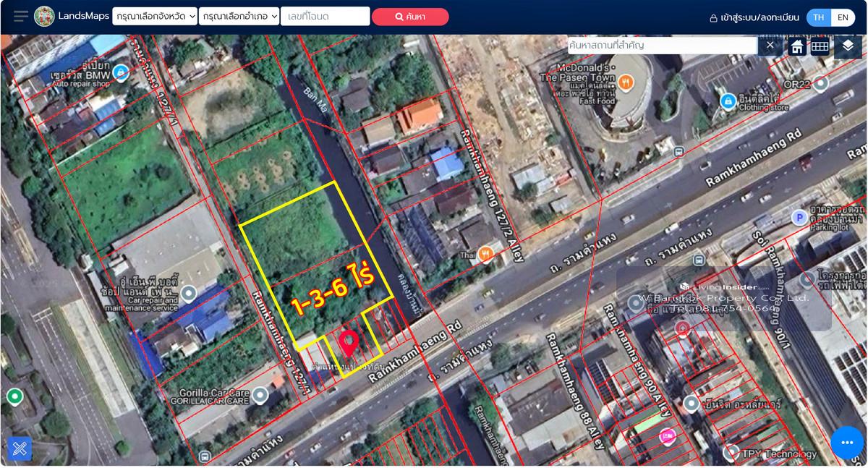The height and width of the screenshot is (468, 868).
Task: Open the home view icon
Action: coord(797,46)
